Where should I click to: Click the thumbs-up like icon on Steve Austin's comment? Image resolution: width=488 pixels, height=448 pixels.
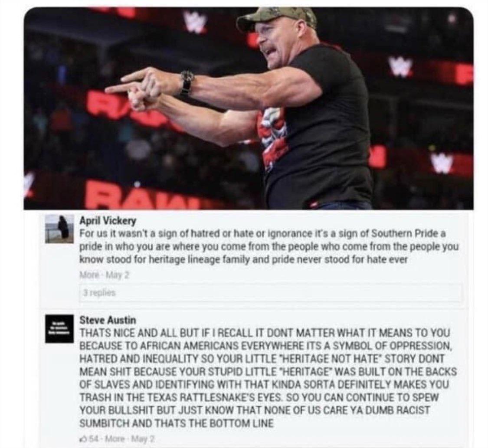83,439
